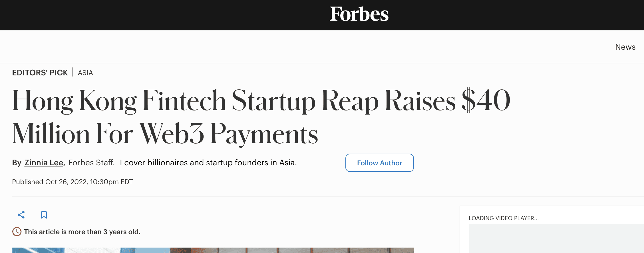
Task: Click the 'I cover billionaires' author bio text
Action: (208, 162)
